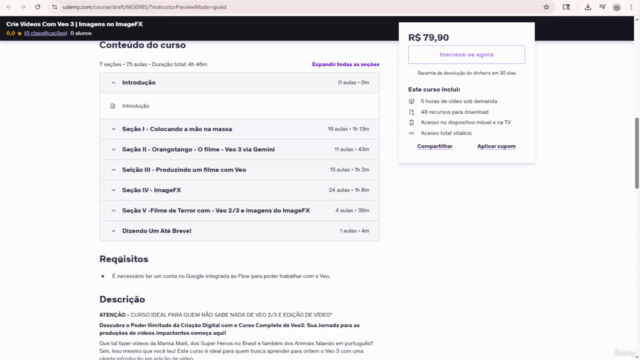Click the browser back arrow
This screenshot has height=360, width=640.
coord(9,7)
